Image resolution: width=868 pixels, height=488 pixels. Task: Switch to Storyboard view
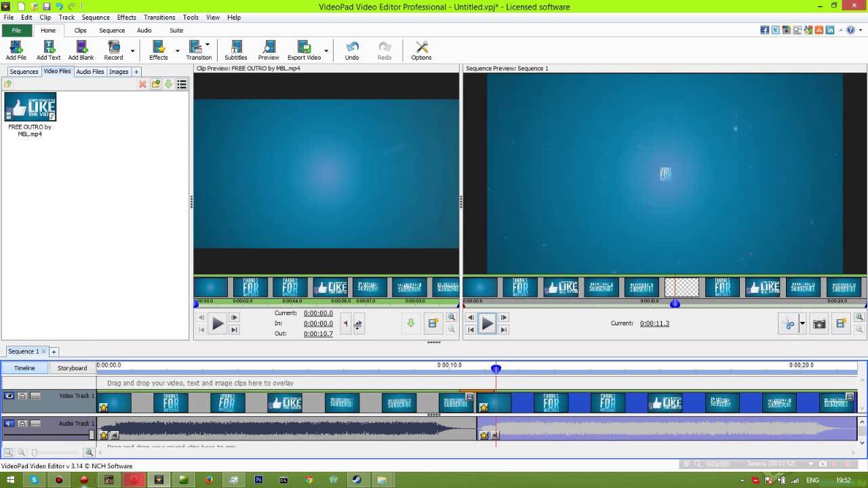72,368
